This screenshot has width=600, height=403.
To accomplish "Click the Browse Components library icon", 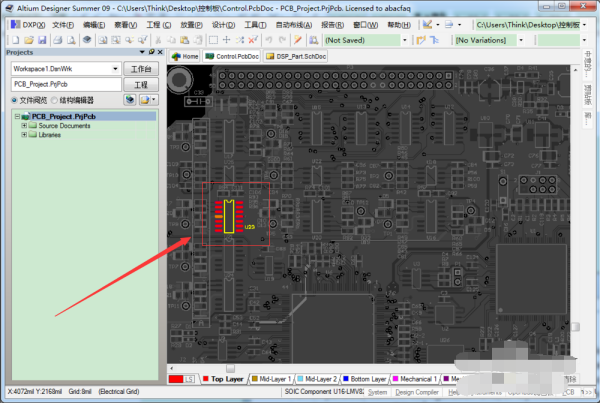I will click(x=314, y=40).
